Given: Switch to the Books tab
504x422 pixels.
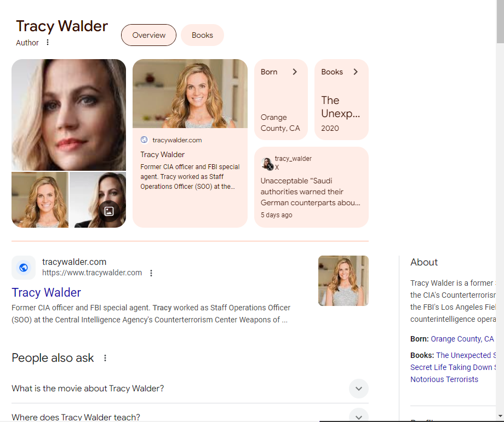Looking at the screenshot, I should click(x=202, y=35).
